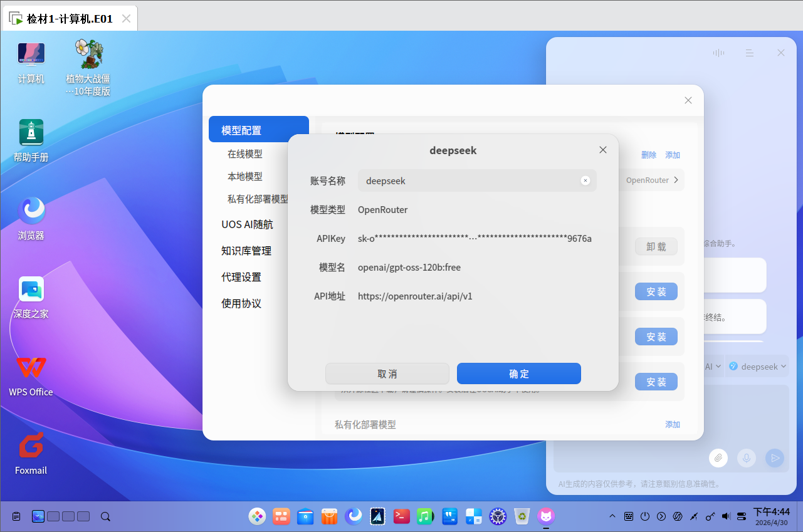The height and width of the screenshot is (532, 803).
Task: Select 在线模型 in the sidebar
Action: (x=245, y=154)
